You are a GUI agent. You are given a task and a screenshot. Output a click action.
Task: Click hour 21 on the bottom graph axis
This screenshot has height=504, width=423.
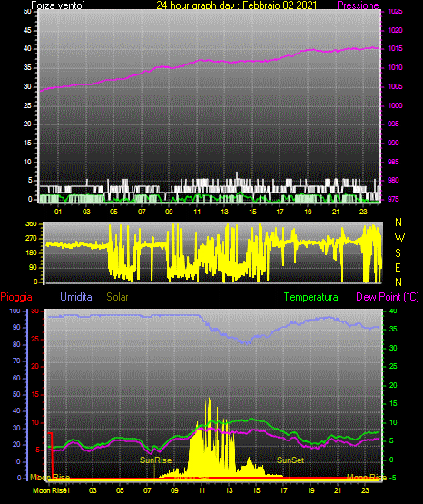tap(338, 490)
